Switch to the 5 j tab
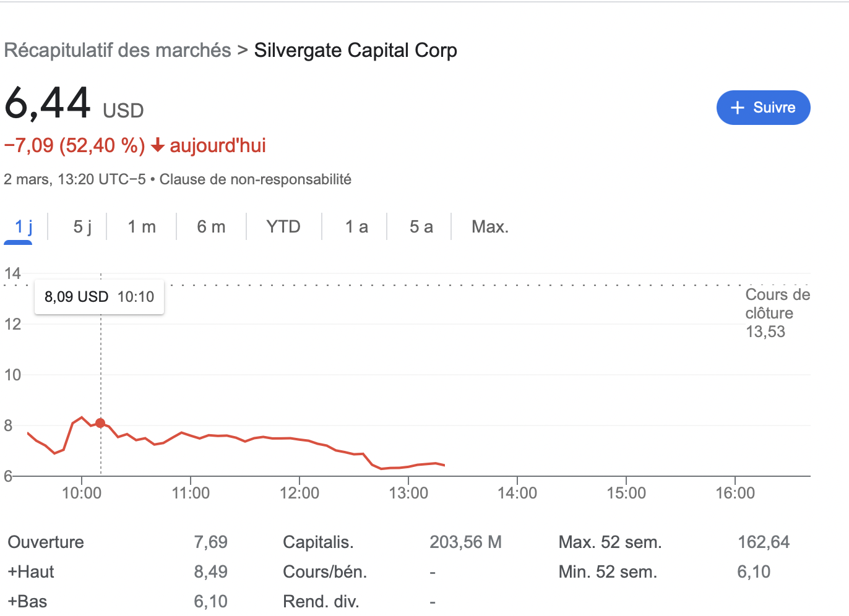Image resolution: width=849 pixels, height=616 pixels. pos(82,227)
